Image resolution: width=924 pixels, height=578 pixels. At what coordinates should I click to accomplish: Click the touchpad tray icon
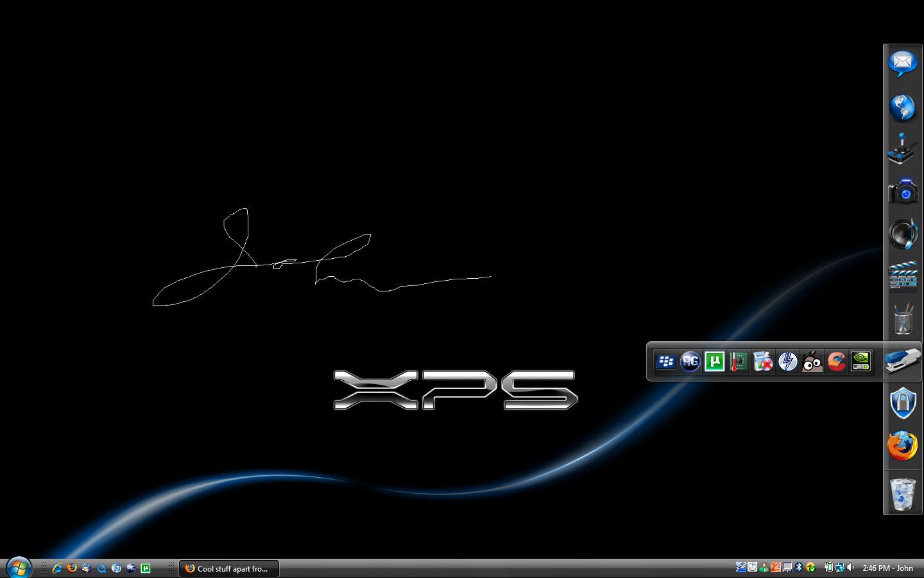(x=787, y=567)
